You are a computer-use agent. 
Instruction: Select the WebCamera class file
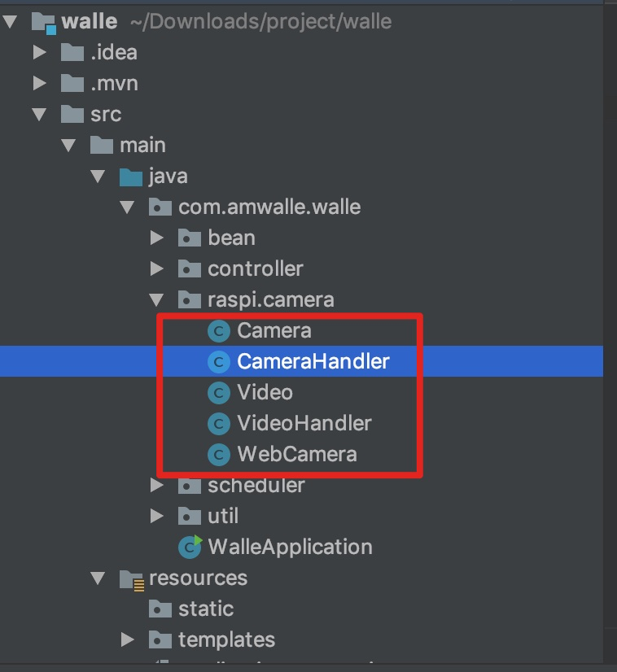coord(296,454)
